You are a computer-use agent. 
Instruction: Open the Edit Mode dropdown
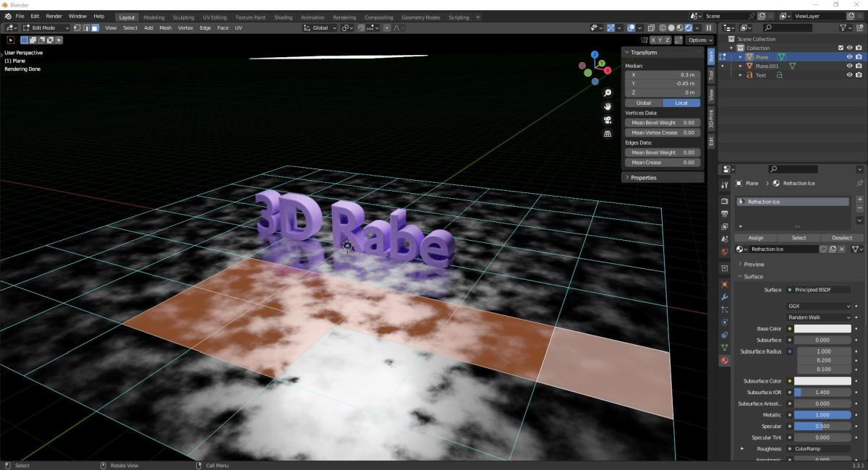pos(45,27)
